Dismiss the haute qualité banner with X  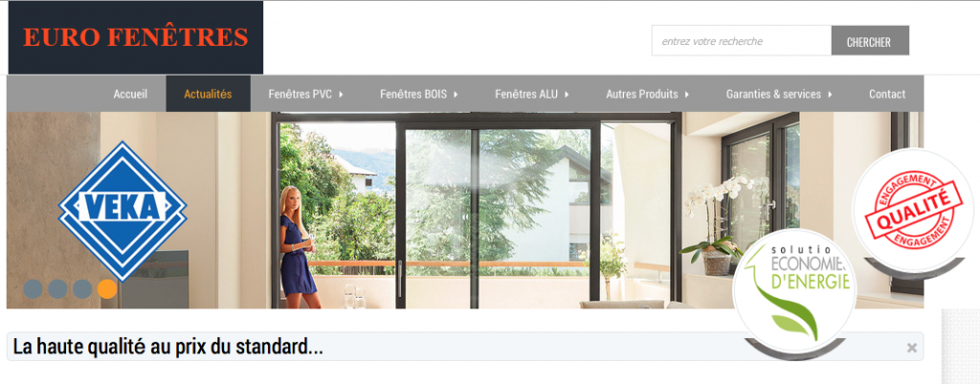[x=912, y=348]
